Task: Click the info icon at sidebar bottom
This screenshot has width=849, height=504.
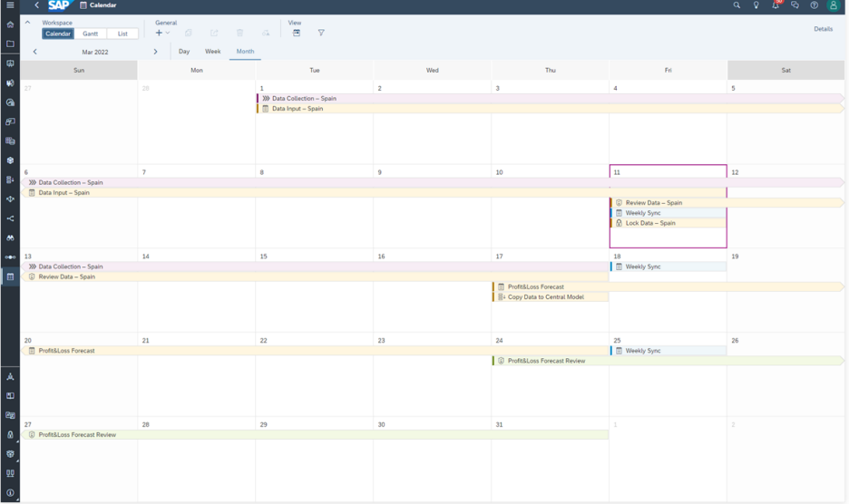Action: click(x=10, y=492)
